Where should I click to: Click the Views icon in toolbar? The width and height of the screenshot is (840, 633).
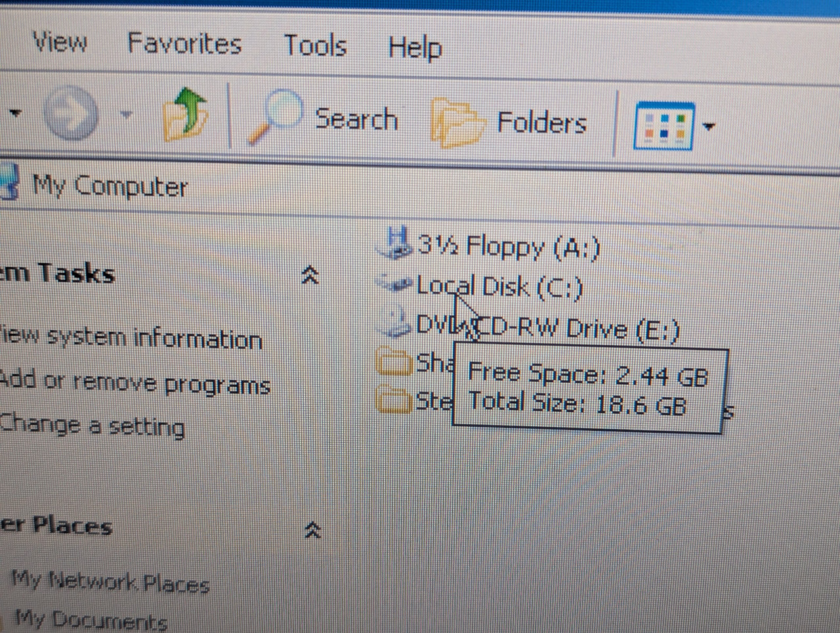click(x=663, y=125)
